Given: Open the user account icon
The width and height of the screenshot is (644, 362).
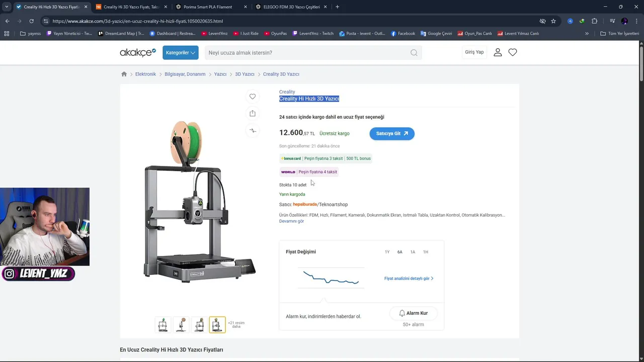Looking at the screenshot, I should [498, 52].
